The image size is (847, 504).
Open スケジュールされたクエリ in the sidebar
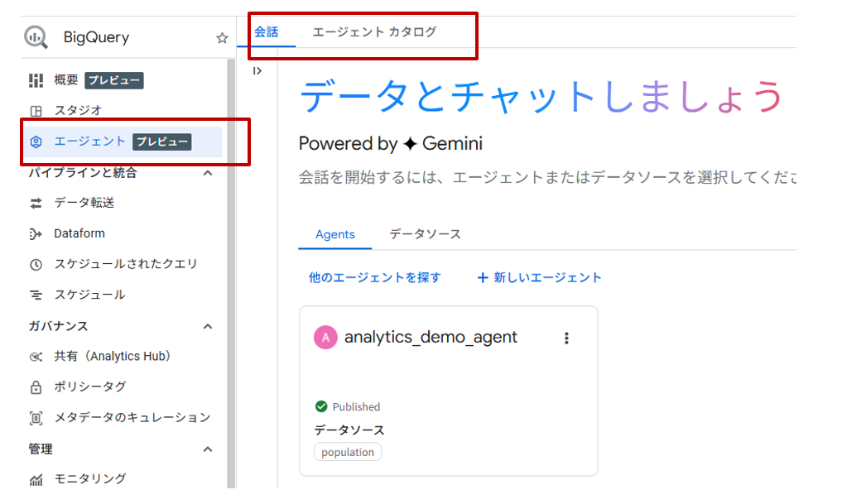click(126, 264)
